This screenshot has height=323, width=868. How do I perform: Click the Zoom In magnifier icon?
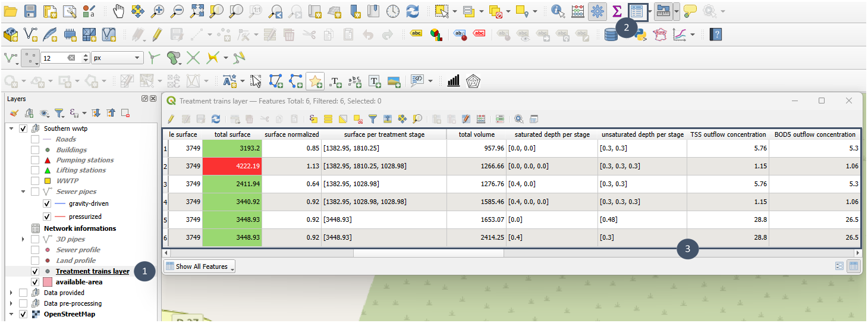click(x=157, y=11)
